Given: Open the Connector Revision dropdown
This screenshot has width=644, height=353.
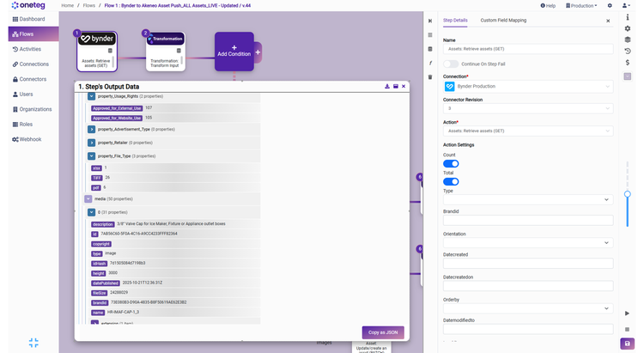Looking at the screenshot, I should click(528, 108).
